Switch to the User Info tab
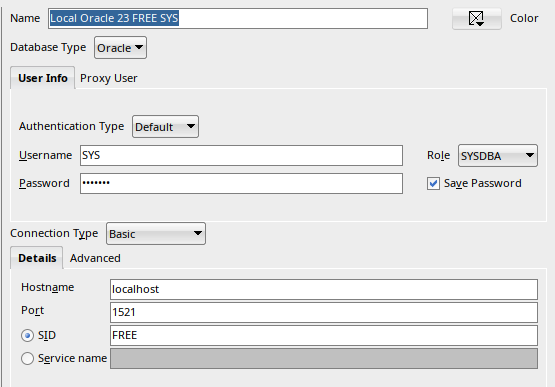Screen dimensions: 555x387 (x=42, y=78)
